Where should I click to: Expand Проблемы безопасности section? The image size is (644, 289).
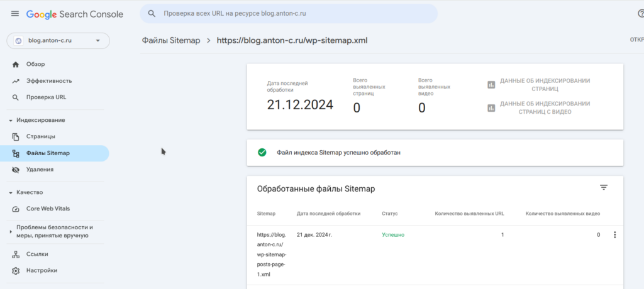pyautogui.click(x=10, y=232)
